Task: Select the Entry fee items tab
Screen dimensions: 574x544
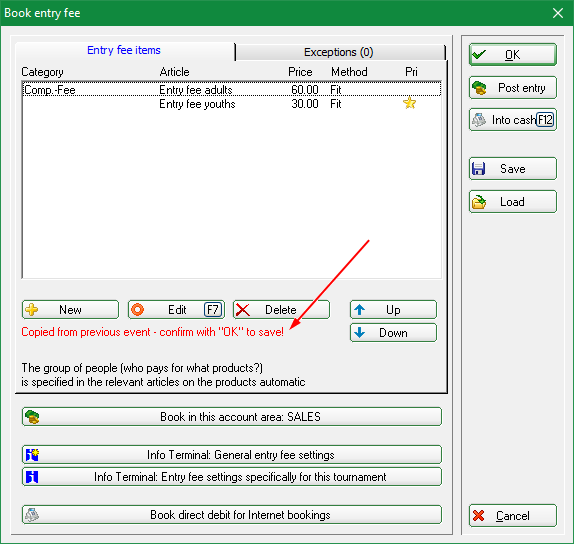Action: pos(124,51)
